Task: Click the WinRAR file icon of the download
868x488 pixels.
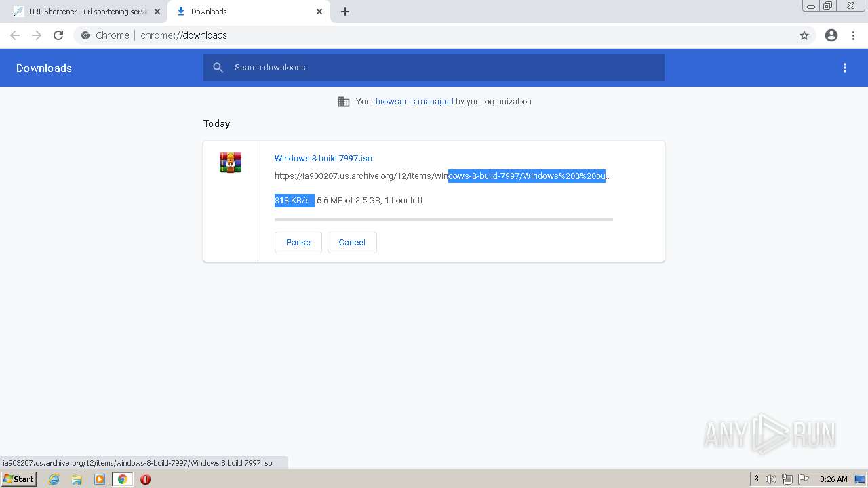Action: 231,163
